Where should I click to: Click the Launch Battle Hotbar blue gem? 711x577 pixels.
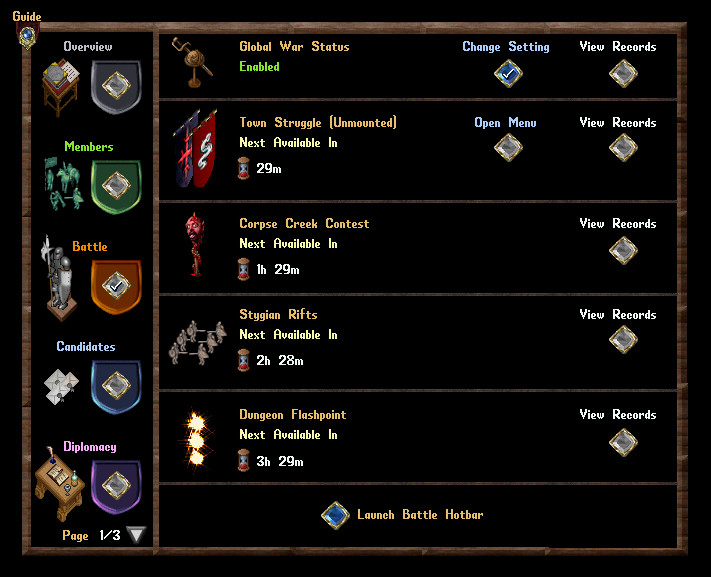(336, 515)
